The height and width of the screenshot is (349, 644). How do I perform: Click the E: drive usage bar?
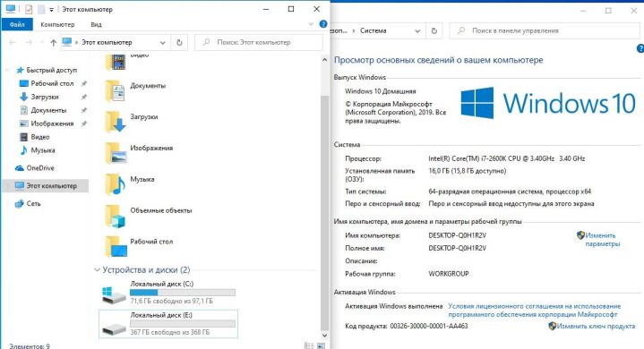(x=183, y=324)
